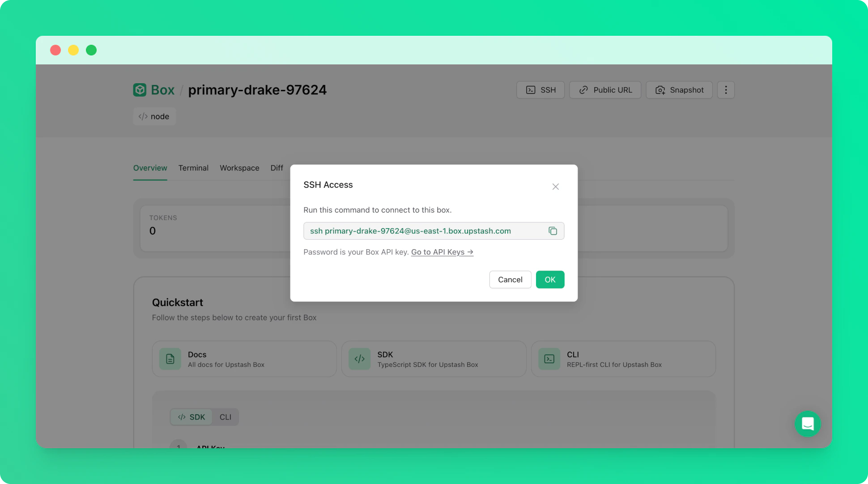Open the chat support bubble

click(x=808, y=424)
